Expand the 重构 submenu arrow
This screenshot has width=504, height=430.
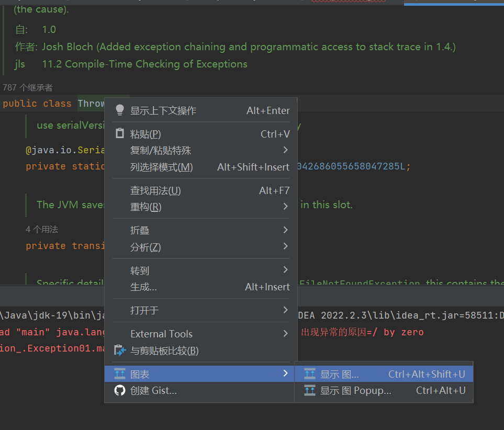[x=285, y=206]
